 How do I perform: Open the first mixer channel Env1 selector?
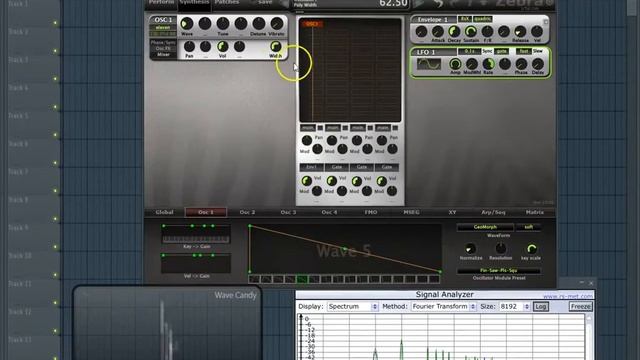point(311,167)
